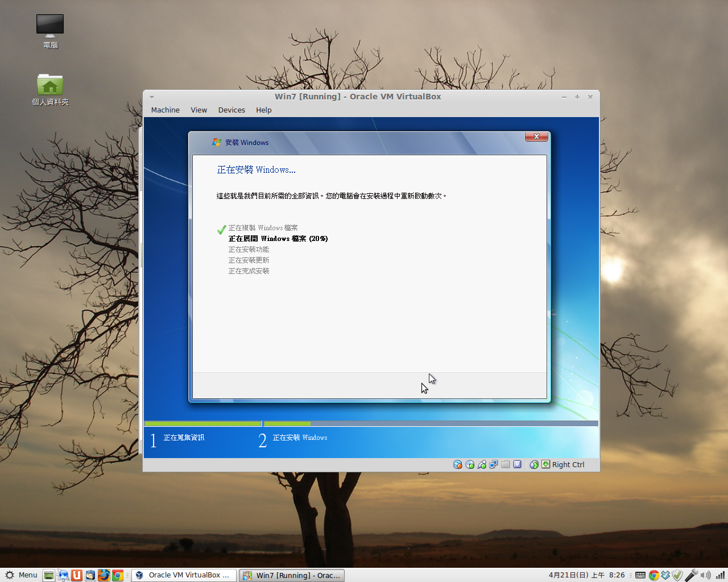
Task: Minimize the Win7 VirtualBox window
Action: tap(564, 97)
